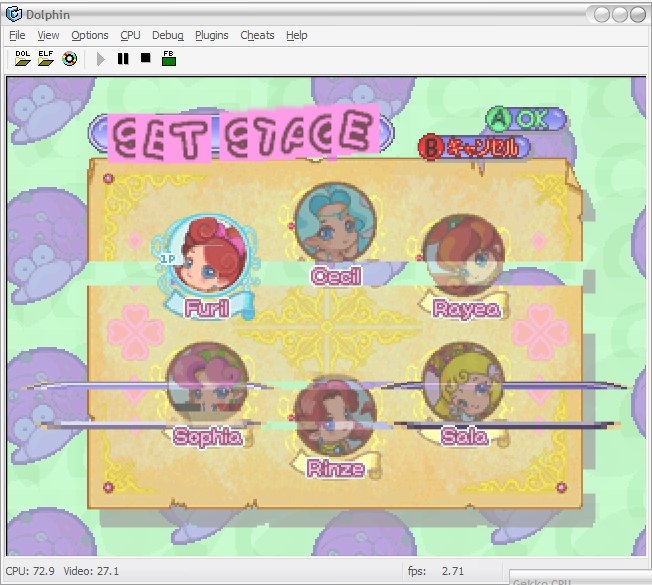Screen dimensions: 652x585
Task: Select the Sala character portrait
Action: coord(464,383)
